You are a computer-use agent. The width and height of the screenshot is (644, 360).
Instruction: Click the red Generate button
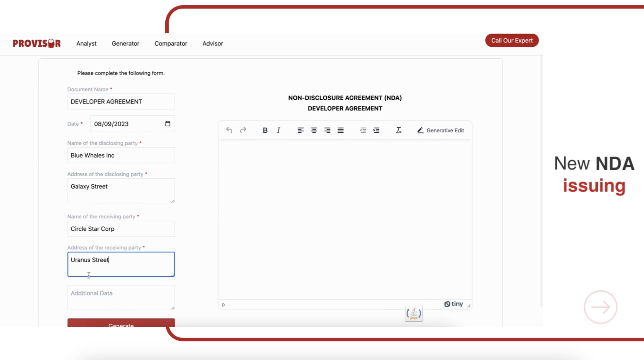click(x=121, y=323)
